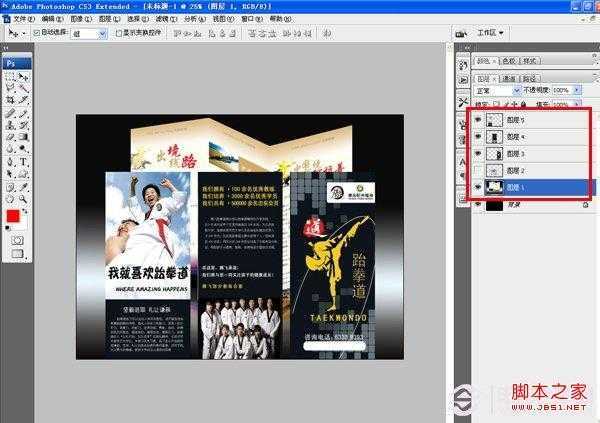Screen dimensions: 600x423
Task: Select the Clone Stamp tool
Action: (10, 125)
